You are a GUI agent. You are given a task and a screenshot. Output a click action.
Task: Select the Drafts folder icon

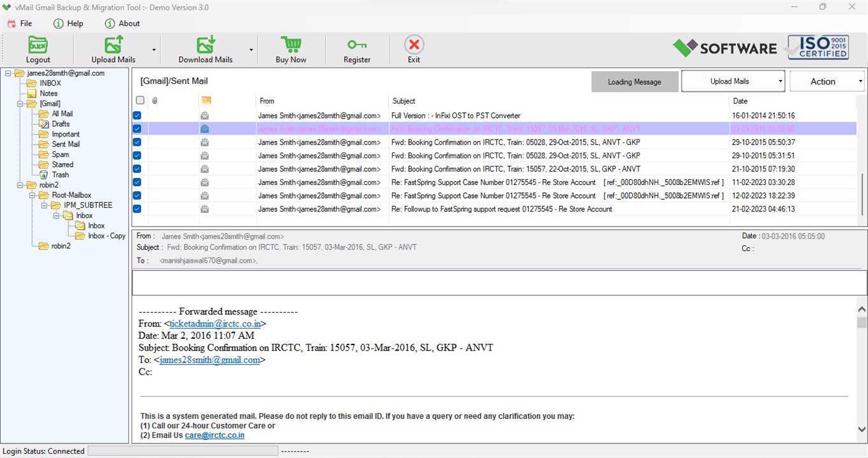point(43,123)
